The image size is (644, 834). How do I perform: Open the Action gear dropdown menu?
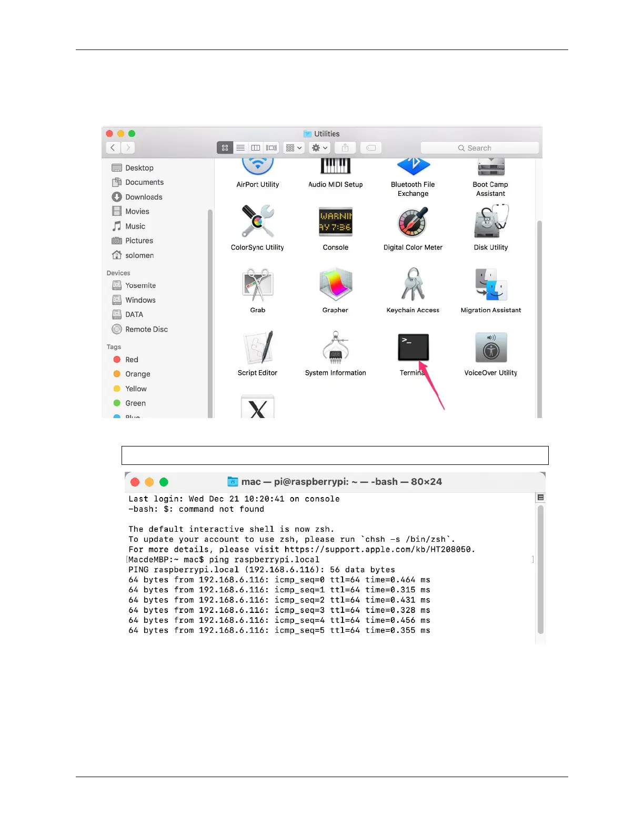(319, 148)
